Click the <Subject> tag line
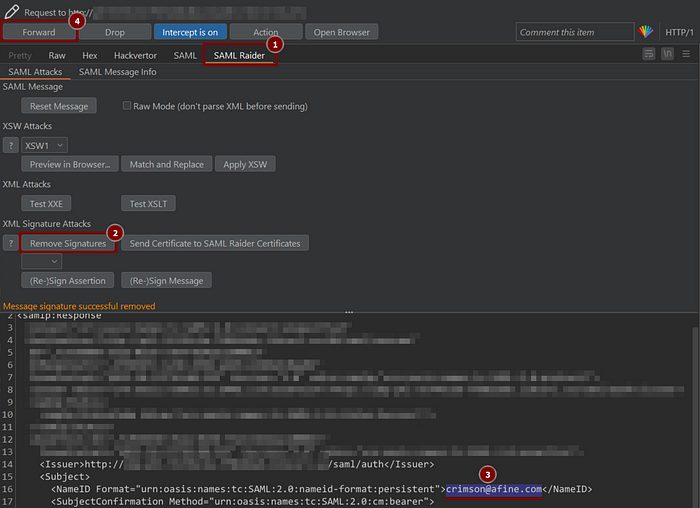 pos(65,477)
